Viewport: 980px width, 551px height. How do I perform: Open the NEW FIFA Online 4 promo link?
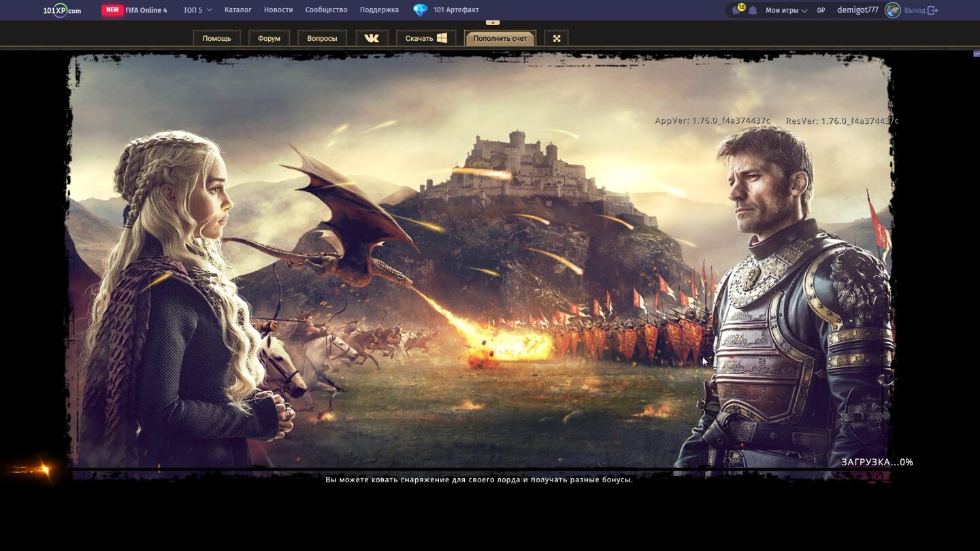tap(135, 10)
